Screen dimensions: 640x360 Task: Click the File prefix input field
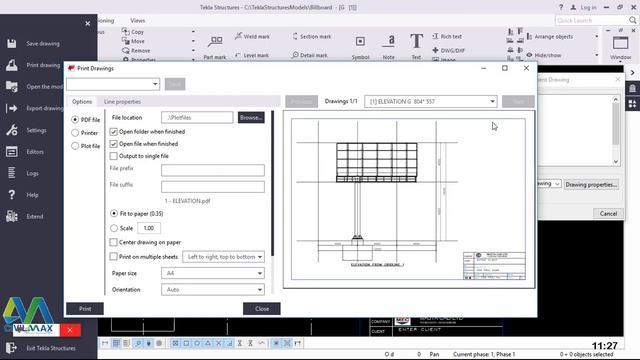213,170
